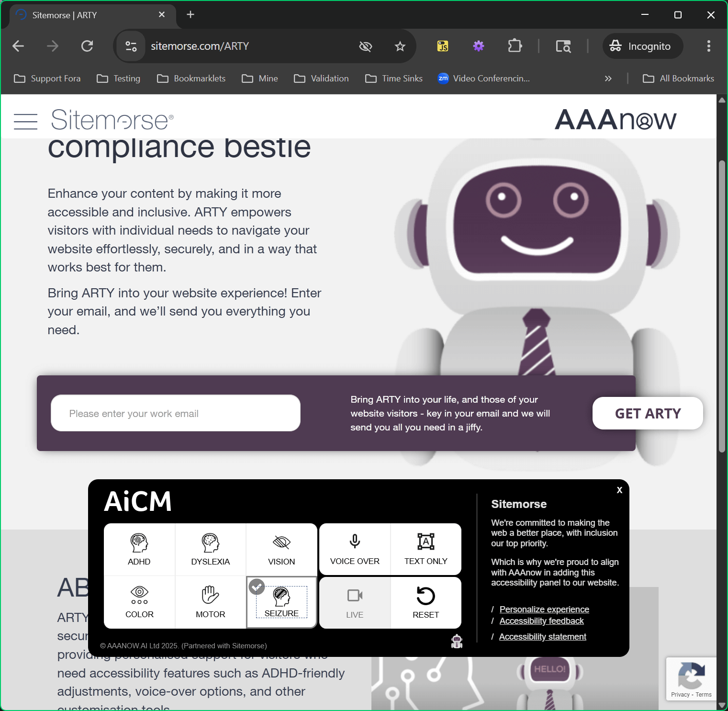
Task: Open the Validation bookmarks folder
Action: (x=322, y=79)
